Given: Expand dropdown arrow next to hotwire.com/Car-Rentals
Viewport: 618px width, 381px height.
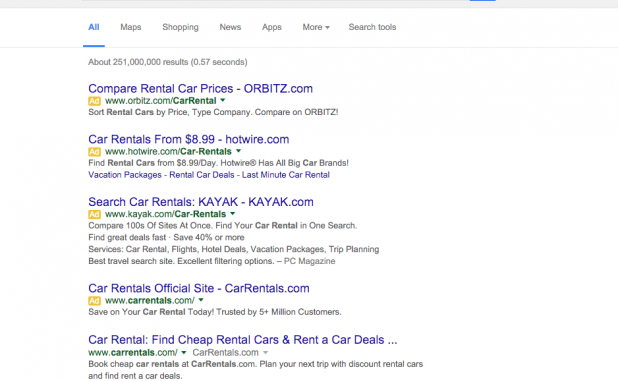Looking at the screenshot, I should point(238,151).
